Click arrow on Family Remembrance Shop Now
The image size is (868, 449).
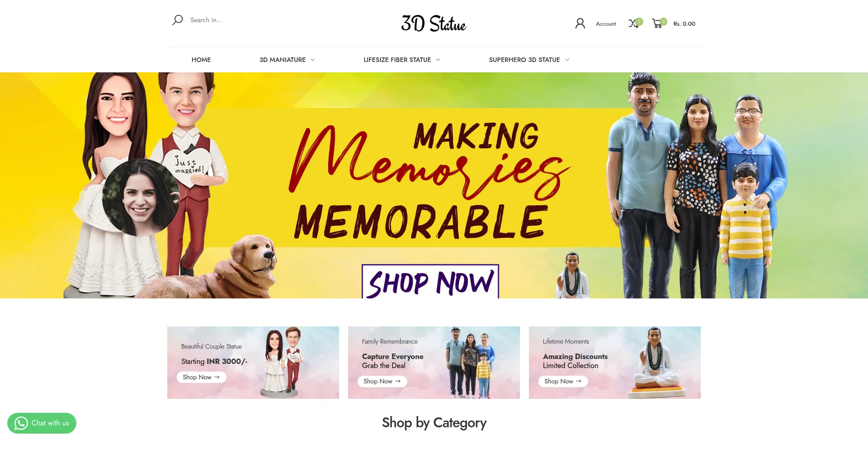398,382
